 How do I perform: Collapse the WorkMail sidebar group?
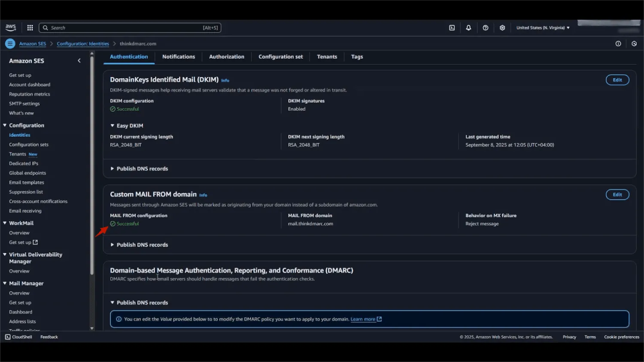click(5, 223)
